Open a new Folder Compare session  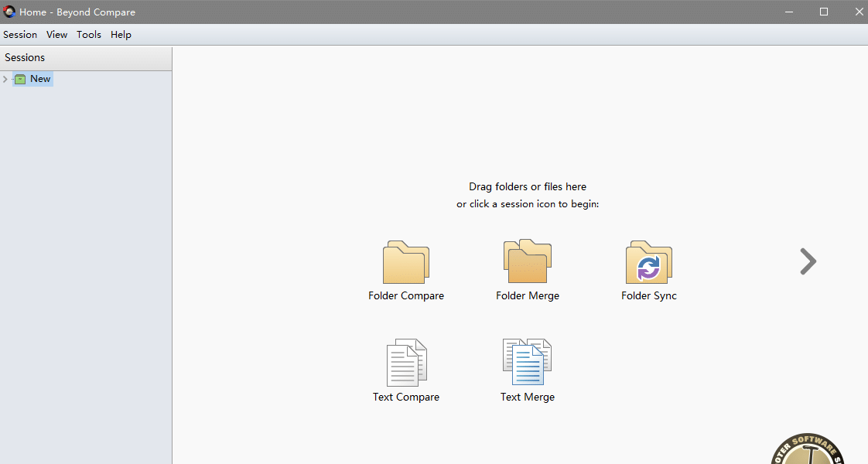pos(406,264)
